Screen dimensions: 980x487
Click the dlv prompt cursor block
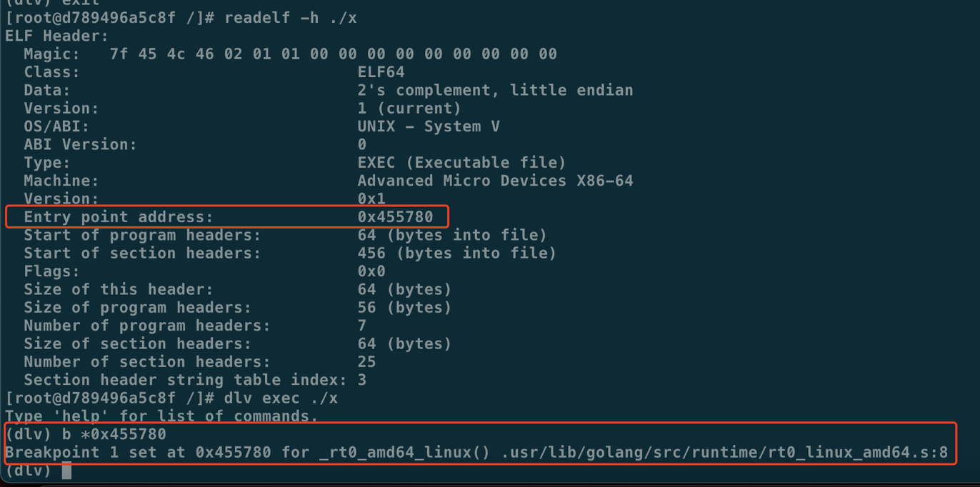(x=66, y=471)
